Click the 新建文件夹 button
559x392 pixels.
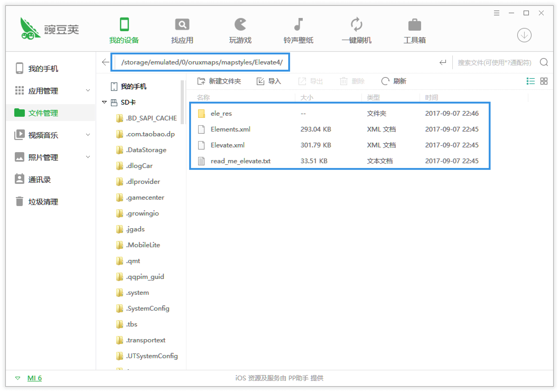click(x=219, y=81)
